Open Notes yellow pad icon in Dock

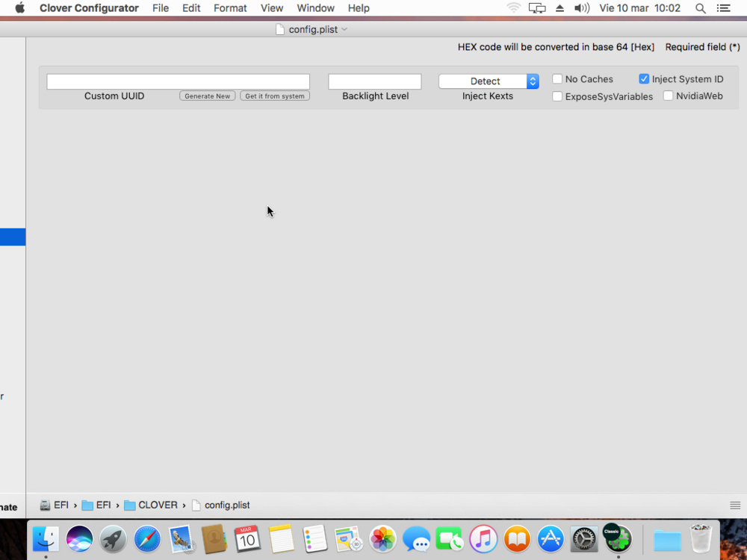(x=281, y=538)
